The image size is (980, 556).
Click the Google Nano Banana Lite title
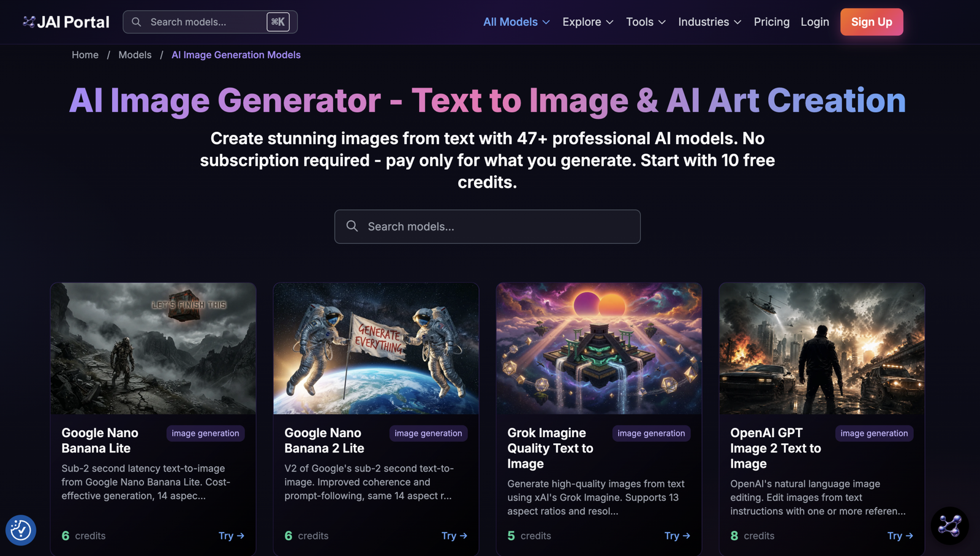[x=100, y=441]
